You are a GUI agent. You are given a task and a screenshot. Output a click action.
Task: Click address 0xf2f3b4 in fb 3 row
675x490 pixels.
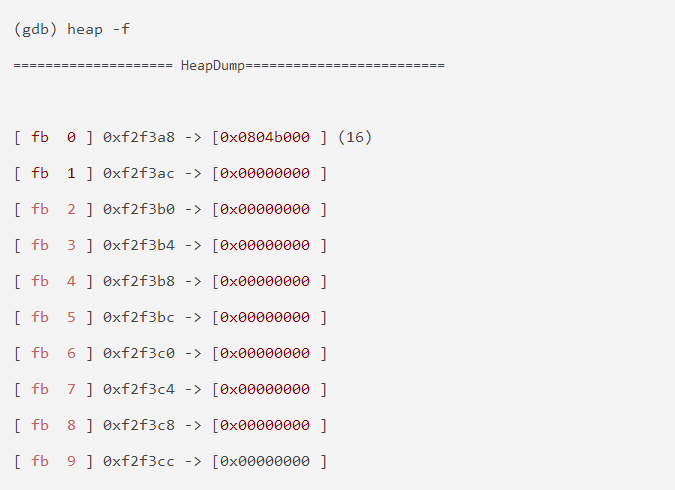coord(138,245)
